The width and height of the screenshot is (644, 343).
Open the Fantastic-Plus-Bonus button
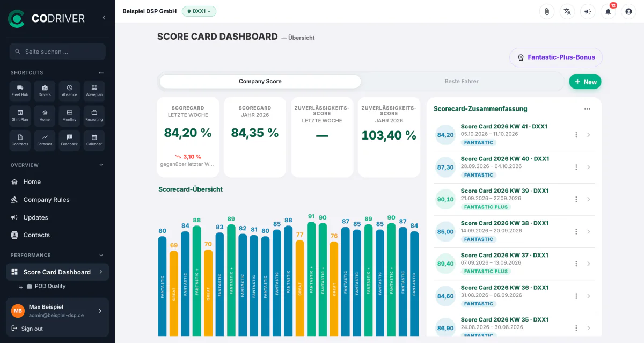coord(556,57)
